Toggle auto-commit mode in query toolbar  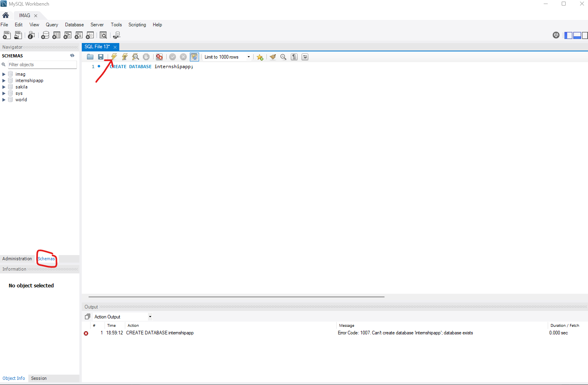(x=194, y=57)
